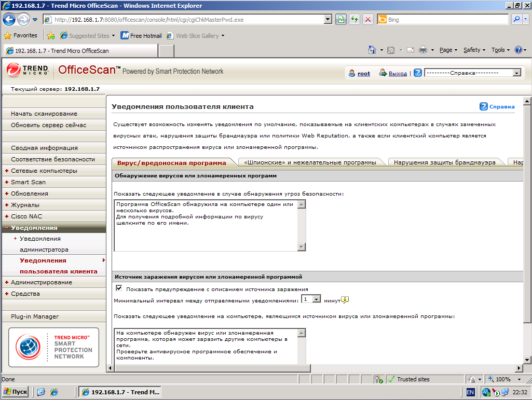
Task: Toggle Показать предупреждение с описанием источника checkbox
Action: tap(119, 288)
